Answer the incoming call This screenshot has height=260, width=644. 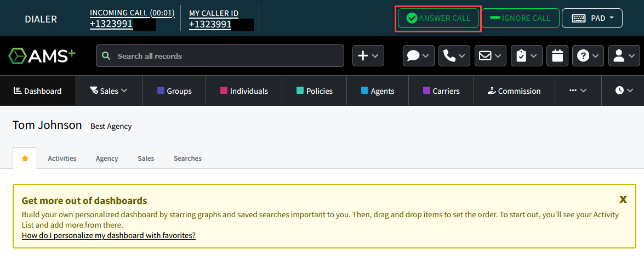coord(438,18)
